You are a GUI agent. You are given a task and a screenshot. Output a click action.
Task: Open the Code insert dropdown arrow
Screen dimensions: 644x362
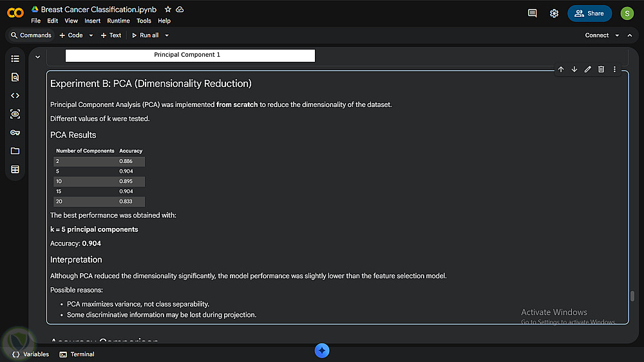point(91,35)
